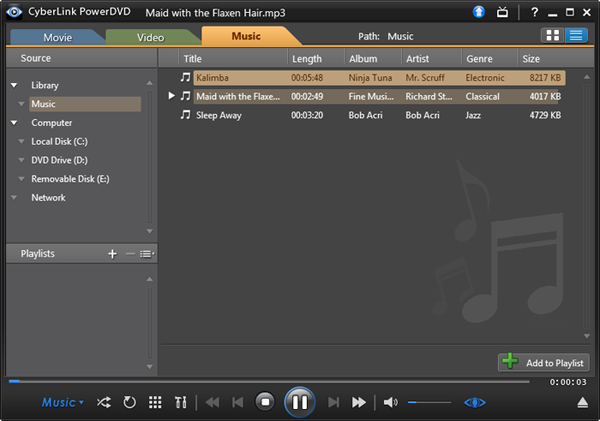Click the Ninja Tuna album cell
This screenshot has width=600, height=421.
(x=370, y=78)
